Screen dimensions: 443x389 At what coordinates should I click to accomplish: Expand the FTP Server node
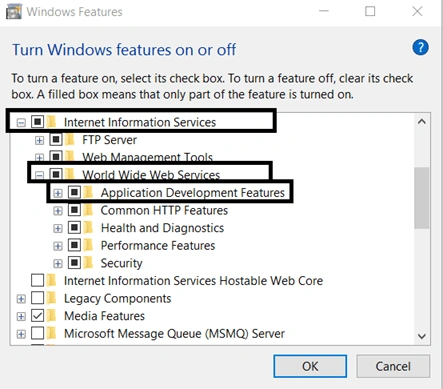(39, 140)
